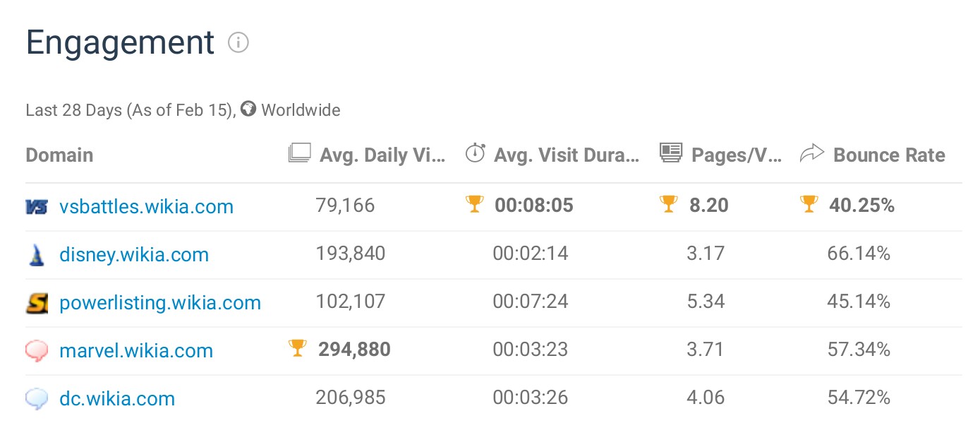Click the dc.wikia.com favicon
Viewport: 980px width, 440px height.
(x=37, y=399)
